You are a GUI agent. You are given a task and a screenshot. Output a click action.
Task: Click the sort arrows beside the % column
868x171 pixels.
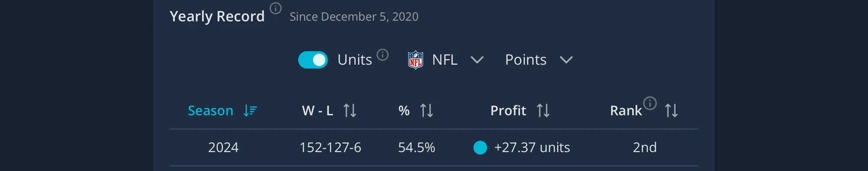tap(427, 111)
